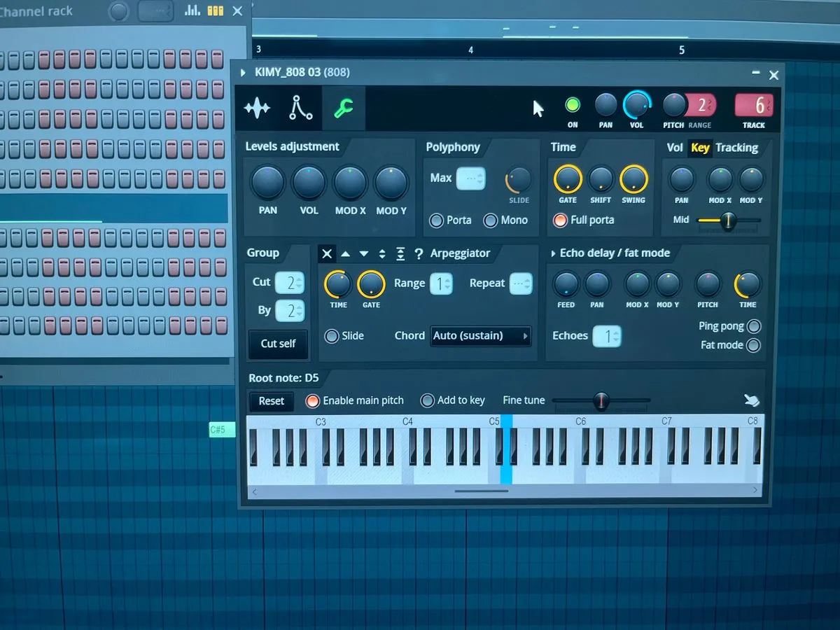Disable the Enable main pitch option
This screenshot has width=840, height=630.
[312, 400]
